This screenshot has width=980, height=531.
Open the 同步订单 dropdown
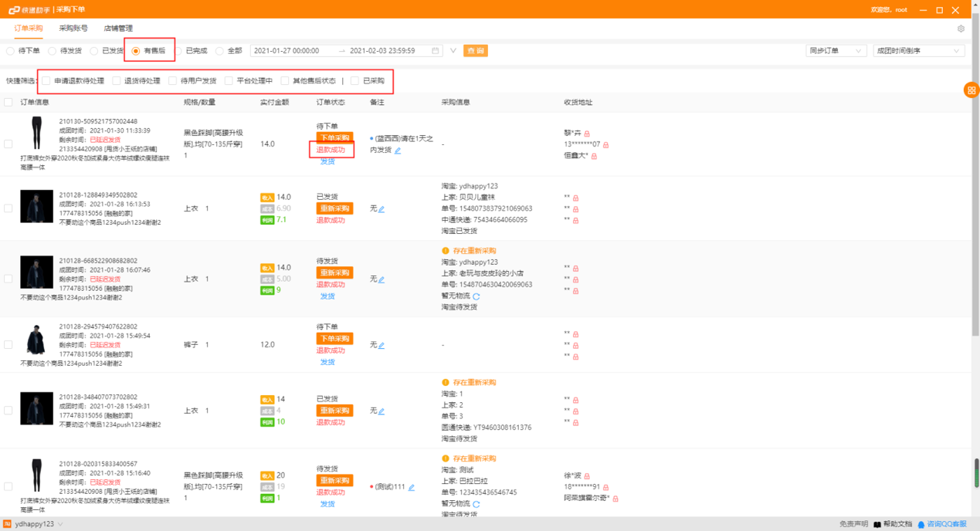pos(836,51)
